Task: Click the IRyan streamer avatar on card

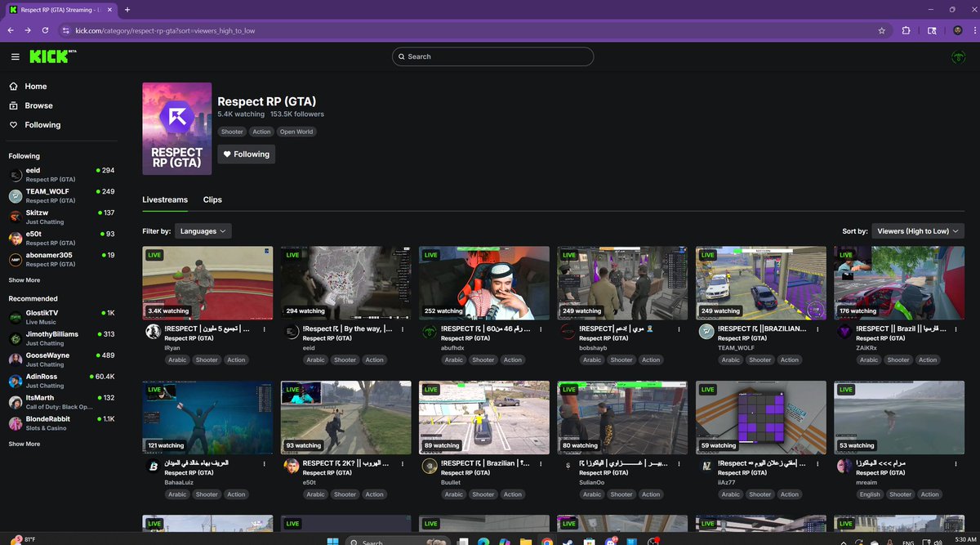Action: [x=152, y=331]
